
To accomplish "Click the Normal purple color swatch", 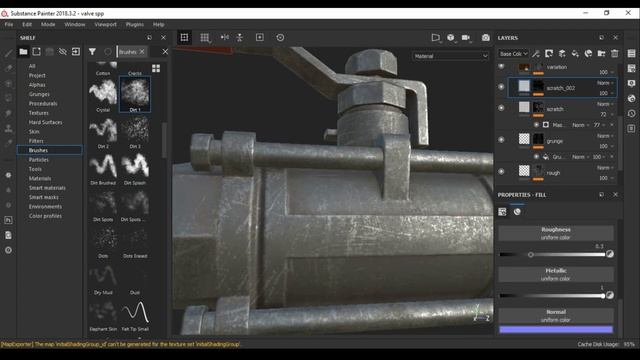I will [556, 329].
